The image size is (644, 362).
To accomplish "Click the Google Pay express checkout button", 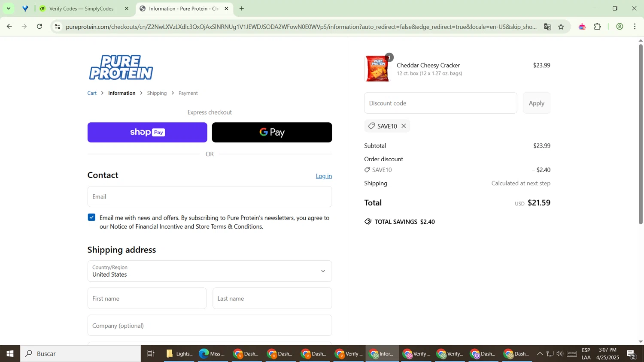I will 272,132.
